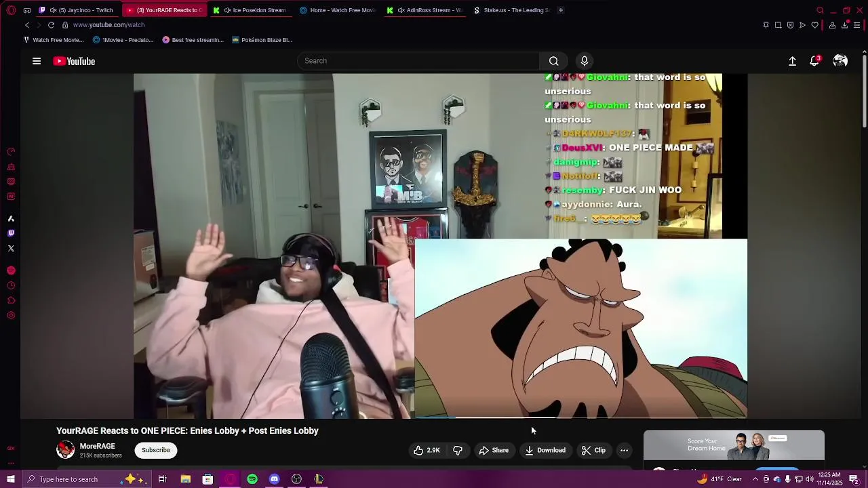Like the video with 2.9K likes

427,450
